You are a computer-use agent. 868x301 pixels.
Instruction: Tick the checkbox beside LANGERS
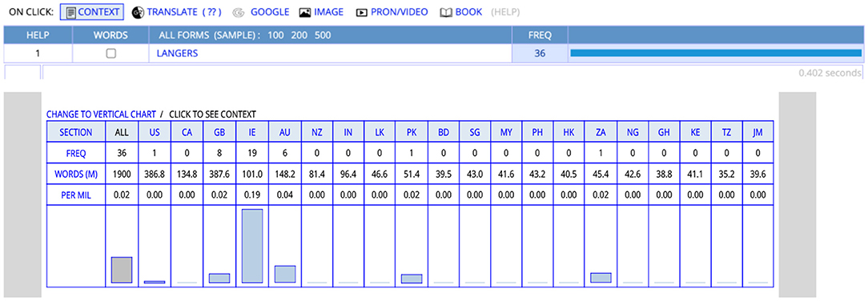click(x=111, y=54)
